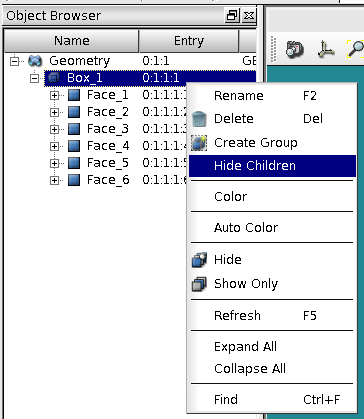Image resolution: width=364 pixels, height=419 pixels.
Task: Click the Delete trash can icon
Action: click(x=199, y=119)
